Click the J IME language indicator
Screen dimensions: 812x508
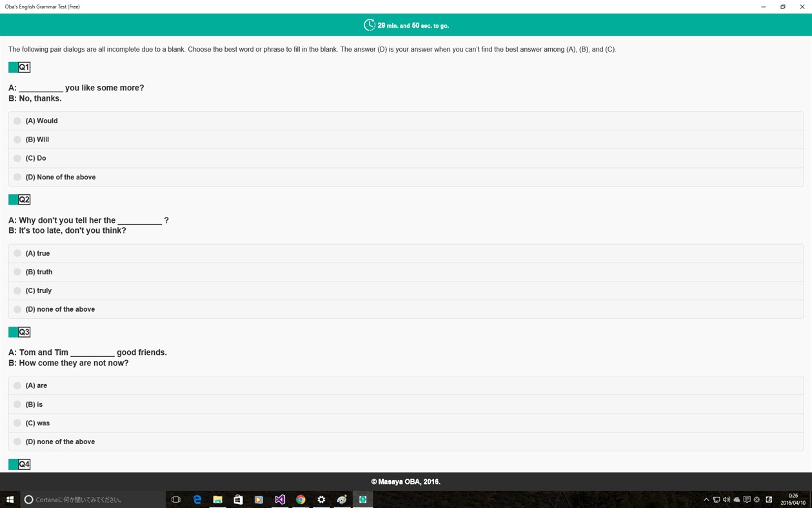768,499
